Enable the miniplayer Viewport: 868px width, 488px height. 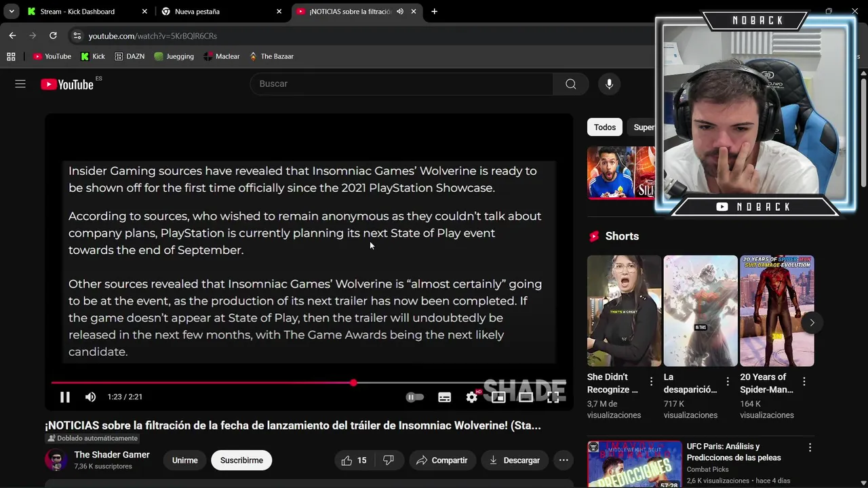[x=498, y=397]
